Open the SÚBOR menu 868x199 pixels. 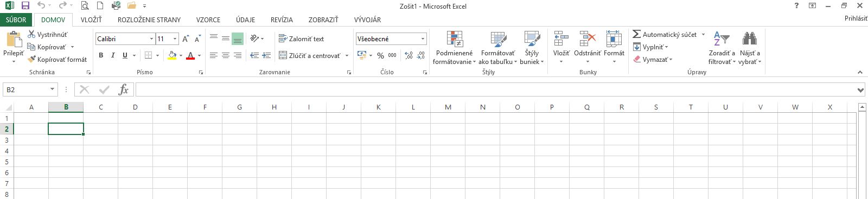[x=16, y=20]
